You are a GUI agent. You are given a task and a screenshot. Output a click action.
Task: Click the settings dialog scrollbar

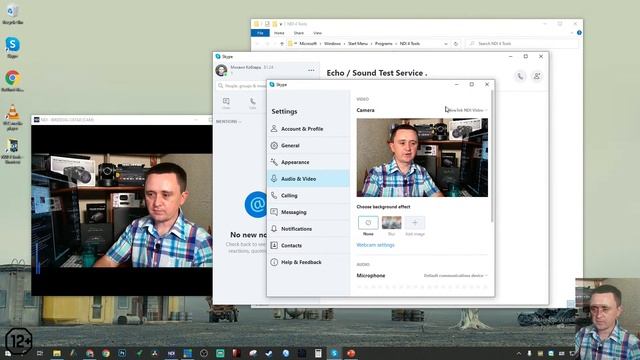[492, 157]
